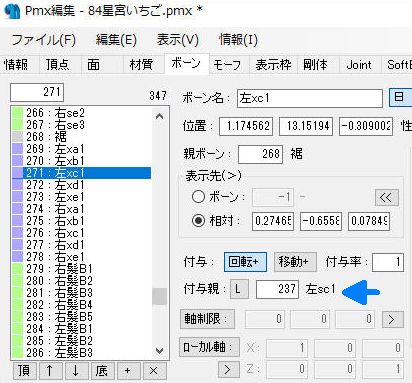412x383 pixels.
Task: Click relative offset field 0.07849
Action: pos(369,221)
